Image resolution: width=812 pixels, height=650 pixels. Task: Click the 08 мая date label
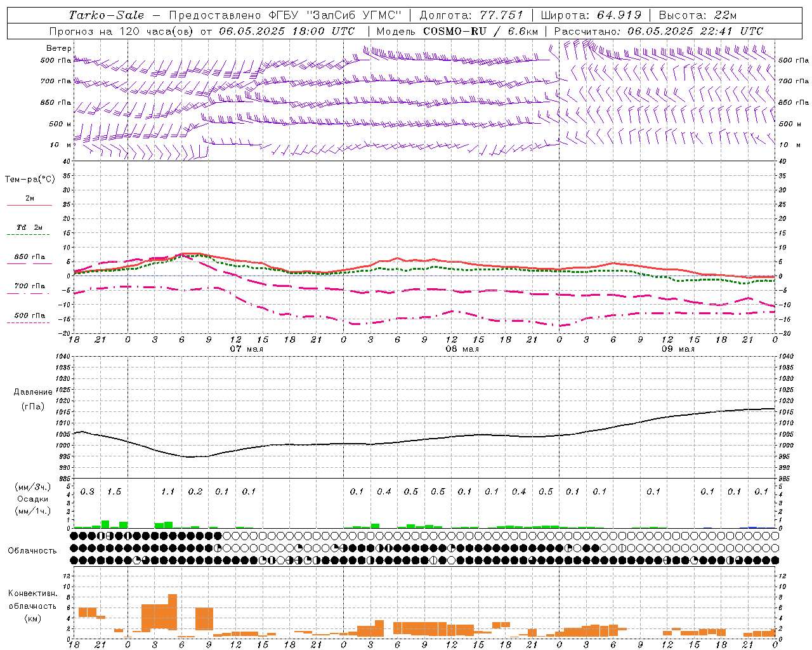pyautogui.click(x=462, y=349)
